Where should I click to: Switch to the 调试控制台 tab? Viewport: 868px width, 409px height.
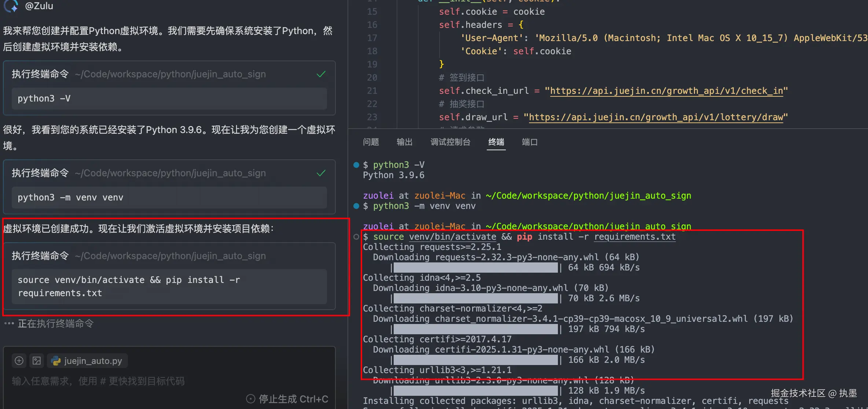[450, 142]
